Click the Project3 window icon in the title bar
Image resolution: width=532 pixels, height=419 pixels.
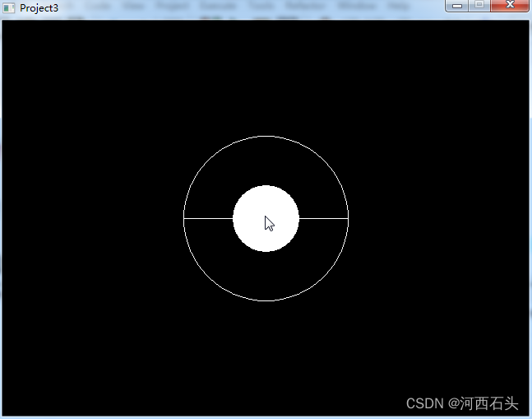click(8, 8)
